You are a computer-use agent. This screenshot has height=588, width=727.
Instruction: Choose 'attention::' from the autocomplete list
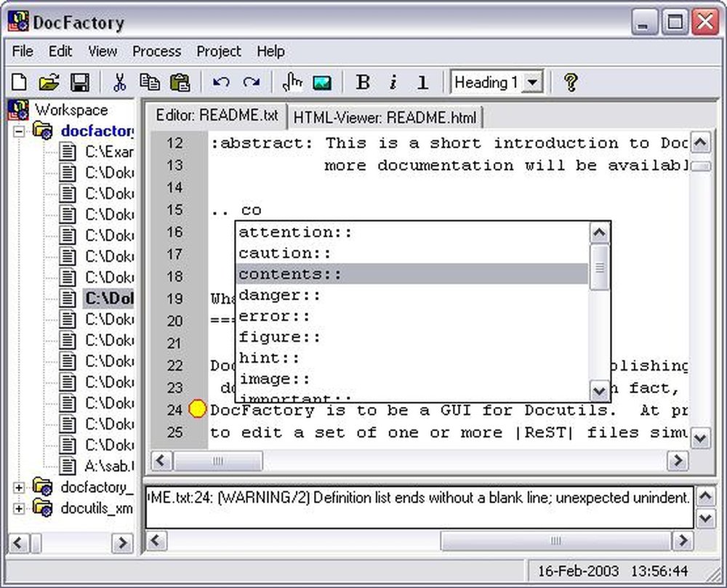coord(411,232)
